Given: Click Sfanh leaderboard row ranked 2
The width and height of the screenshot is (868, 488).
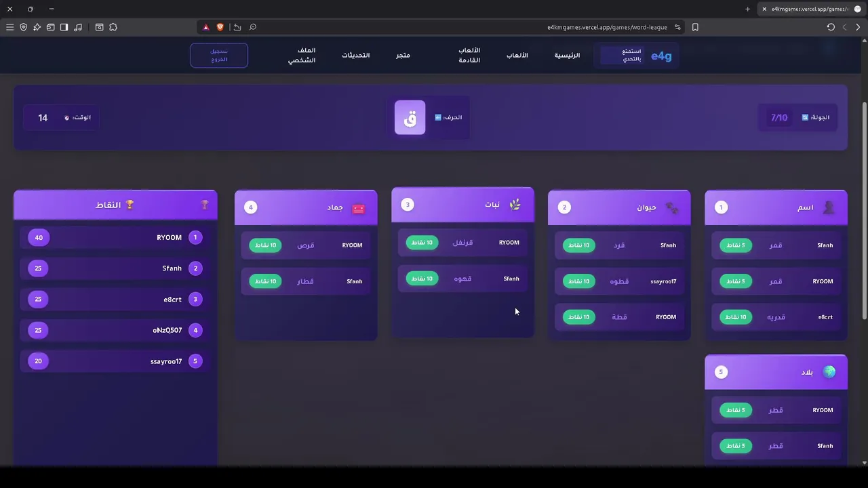Looking at the screenshot, I should [115, 268].
